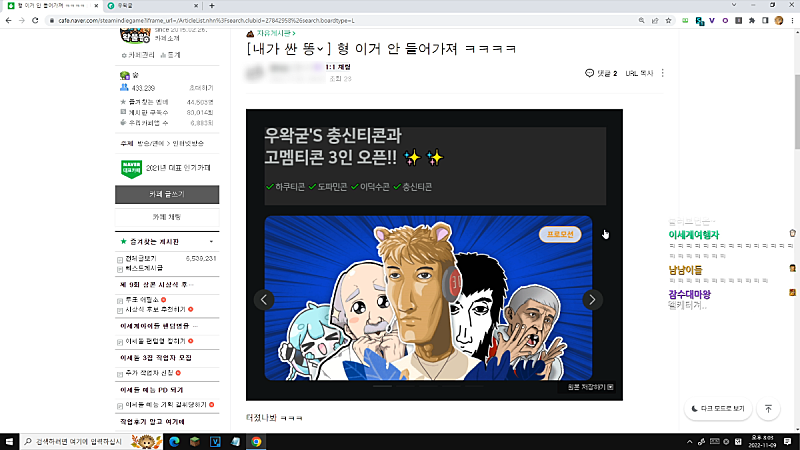Show previous slide in emoticon carousel
Screen dimensions: 800x450
pyautogui.click(x=264, y=299)
